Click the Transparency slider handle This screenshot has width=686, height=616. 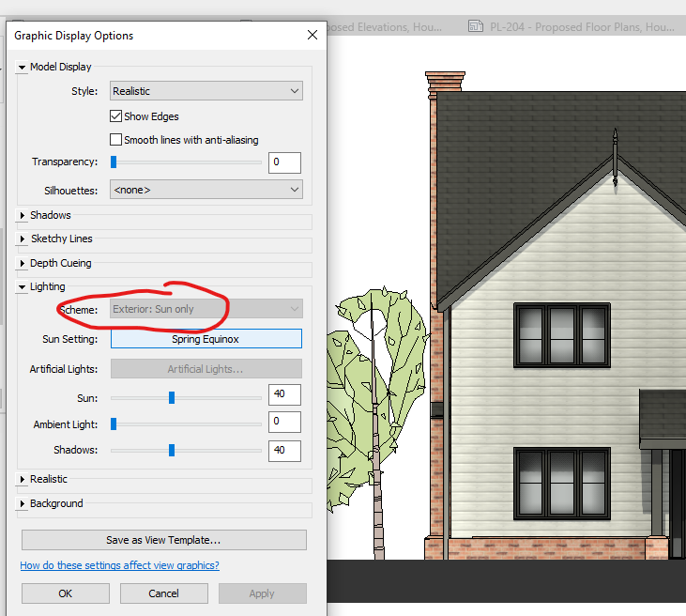click(114, 162)
